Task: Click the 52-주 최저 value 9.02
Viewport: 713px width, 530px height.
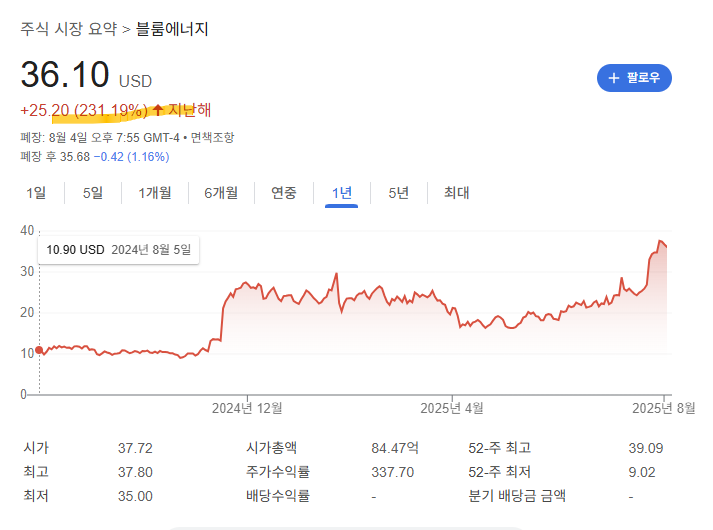Action: click(642, 472)
